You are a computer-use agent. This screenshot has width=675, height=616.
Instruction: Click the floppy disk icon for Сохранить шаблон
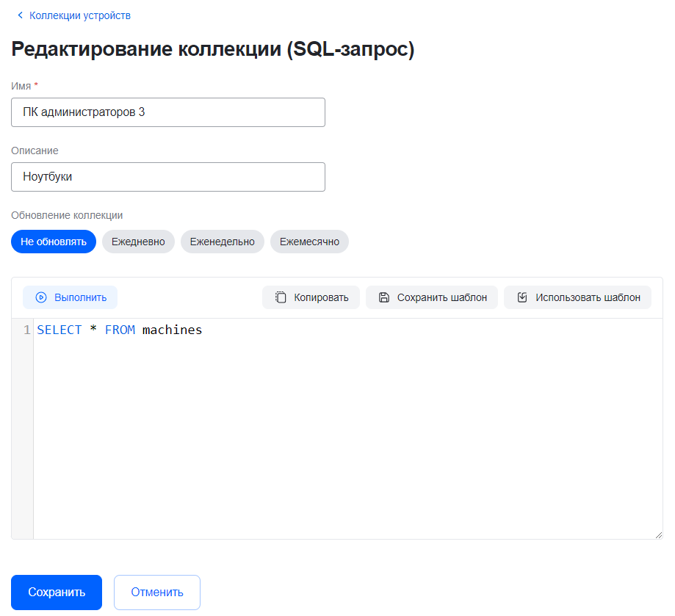coord(383,297)
